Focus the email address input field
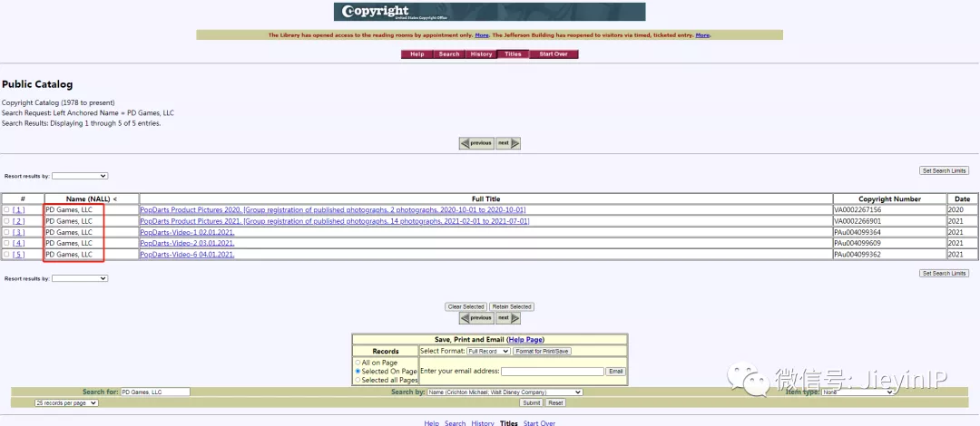 pos(553,371)
